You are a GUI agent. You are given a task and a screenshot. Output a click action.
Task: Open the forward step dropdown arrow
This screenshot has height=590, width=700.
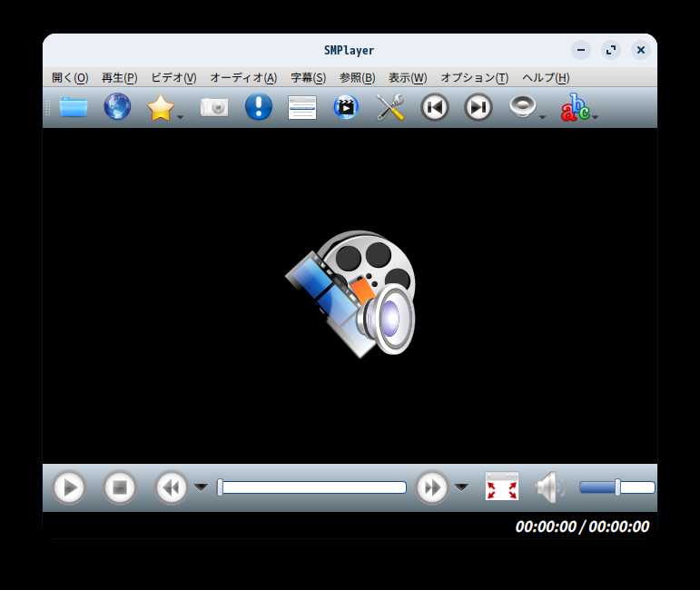pyautogui.click(x=461, y=487)
